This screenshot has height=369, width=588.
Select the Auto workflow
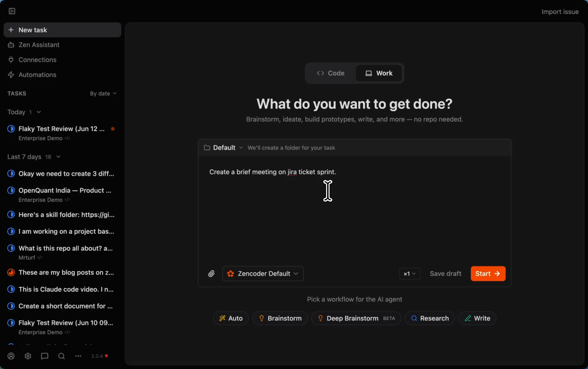point(231,318)
